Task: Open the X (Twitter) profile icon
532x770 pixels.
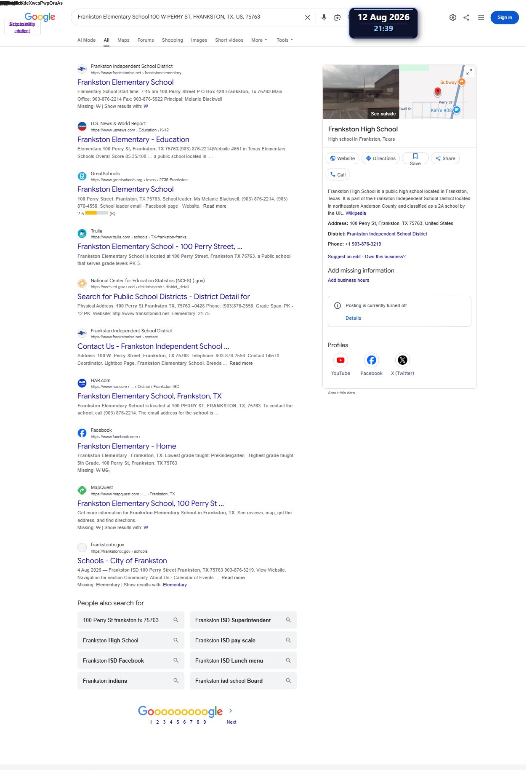Action: point(402,360)
